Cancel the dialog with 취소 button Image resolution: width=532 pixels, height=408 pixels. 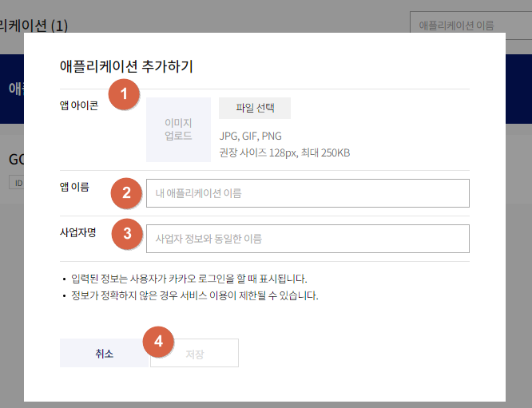(x=104, y=353)
